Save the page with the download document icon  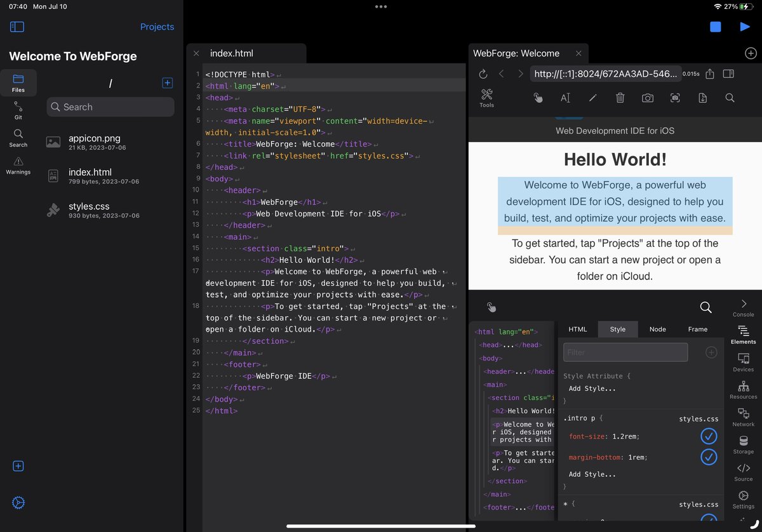[702, 98]
